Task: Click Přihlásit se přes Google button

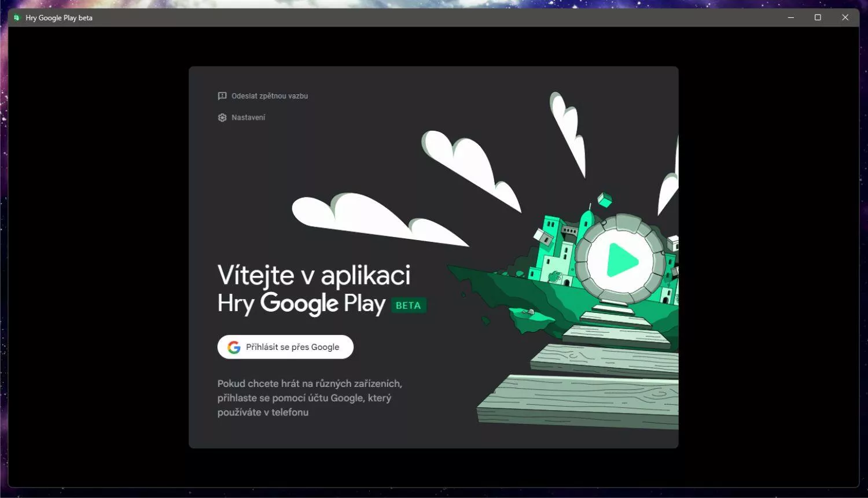Action: click(285, 347)
